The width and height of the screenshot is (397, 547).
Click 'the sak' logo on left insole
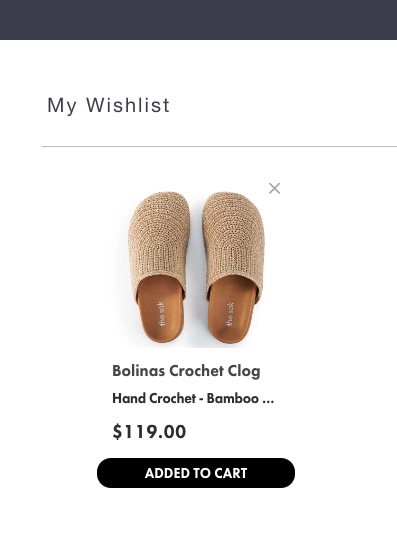162,314
